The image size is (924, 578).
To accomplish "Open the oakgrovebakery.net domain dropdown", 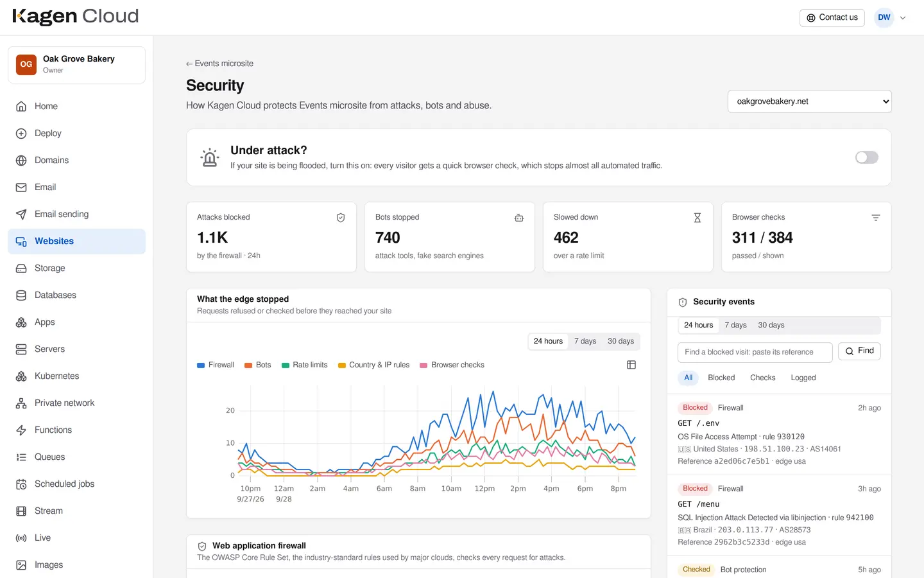I will click(810, 101).
